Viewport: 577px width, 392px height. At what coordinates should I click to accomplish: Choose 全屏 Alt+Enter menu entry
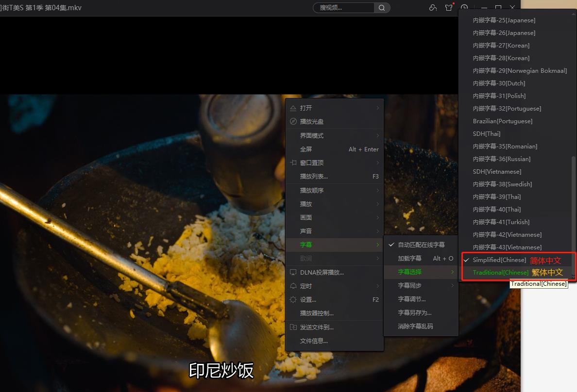point(335,149)
